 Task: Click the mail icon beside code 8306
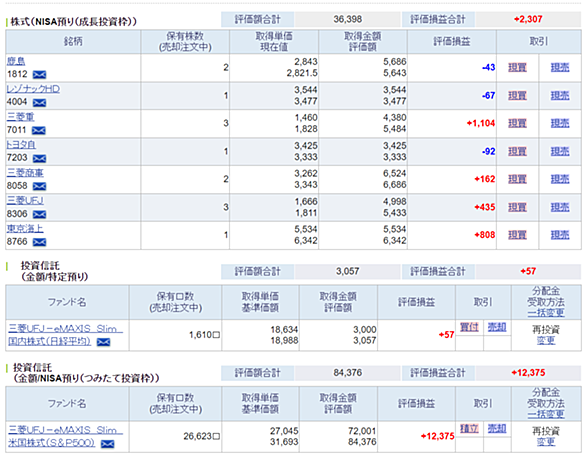39,214
